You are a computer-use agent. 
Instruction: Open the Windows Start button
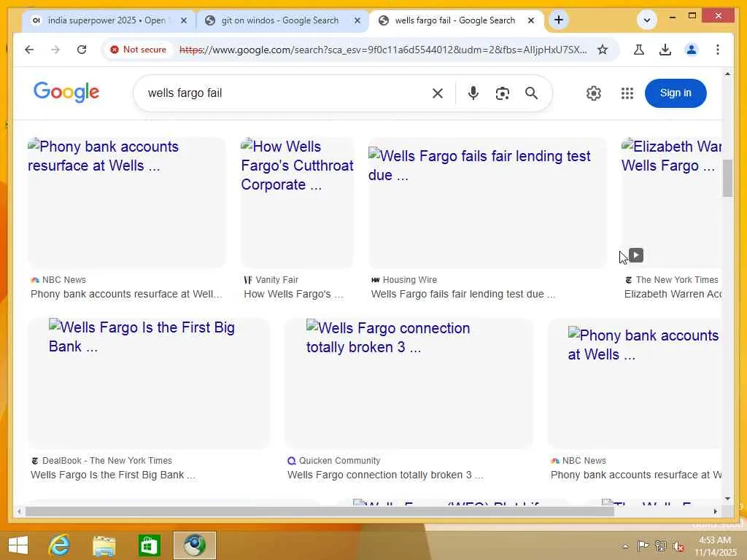click(18, 545)
